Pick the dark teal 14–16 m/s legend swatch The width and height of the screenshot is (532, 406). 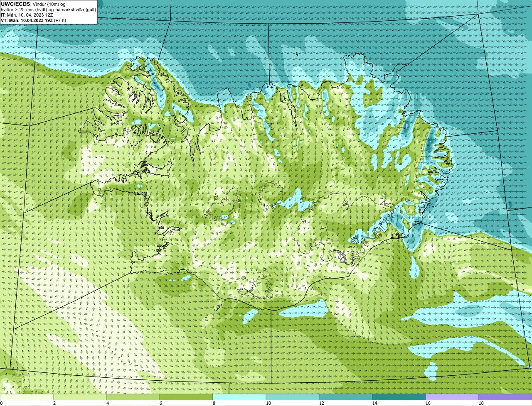(x=399, y=397)
